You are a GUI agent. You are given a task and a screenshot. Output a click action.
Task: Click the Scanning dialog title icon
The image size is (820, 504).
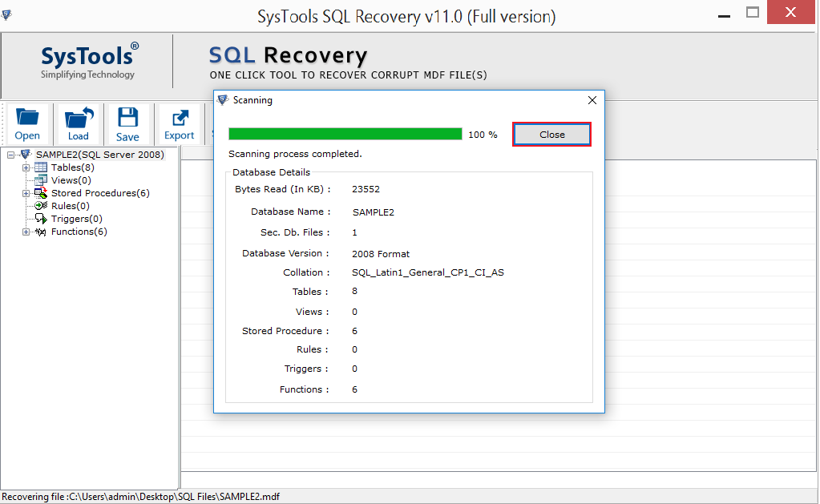224,100
